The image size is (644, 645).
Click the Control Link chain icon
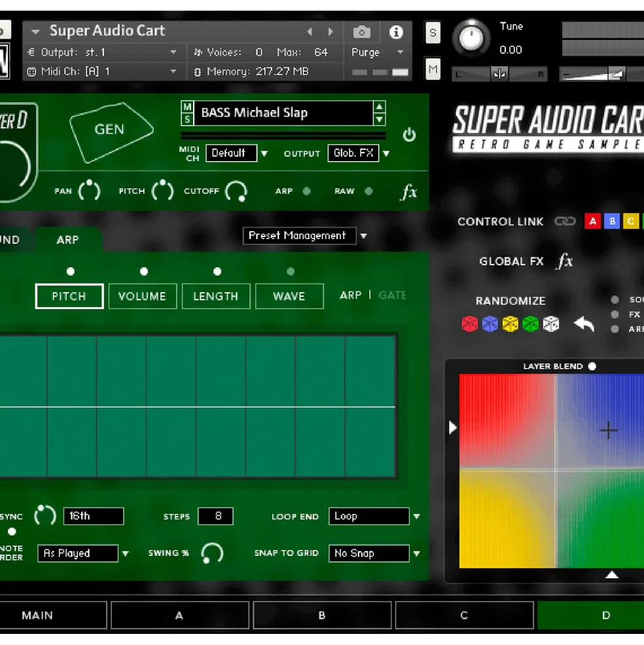click(x=565, y=221)
